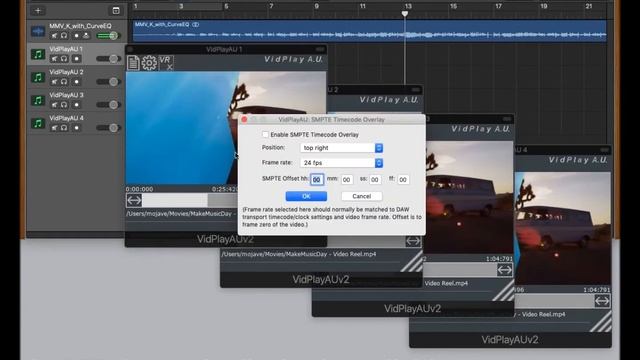Select the VidPlayAU 1 music note track icon
Screen dimensions: 640x360
point(38,54)
